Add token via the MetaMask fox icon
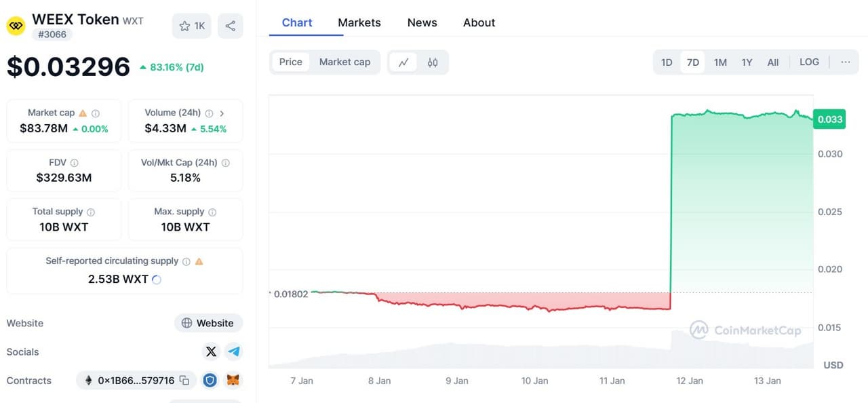Image resolution: width=868 pixels, height=403 pixels. pyautogui.click(x=233, y=380)
